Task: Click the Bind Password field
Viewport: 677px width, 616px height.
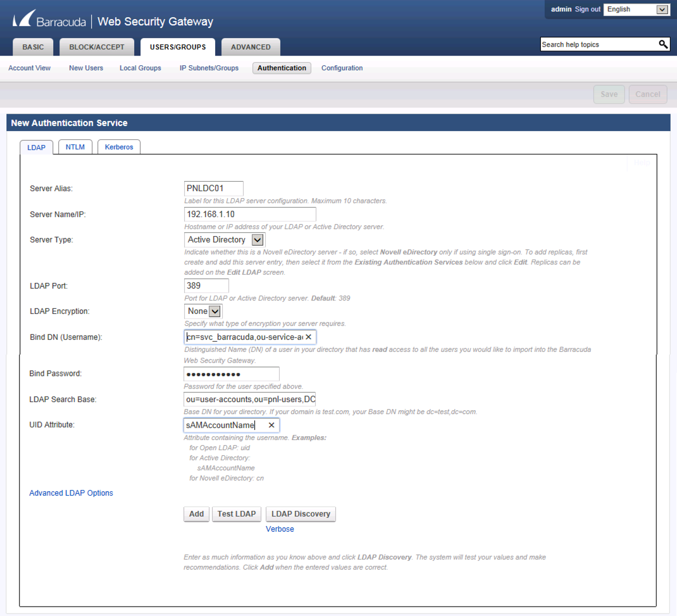Action: tap(232, 374)
